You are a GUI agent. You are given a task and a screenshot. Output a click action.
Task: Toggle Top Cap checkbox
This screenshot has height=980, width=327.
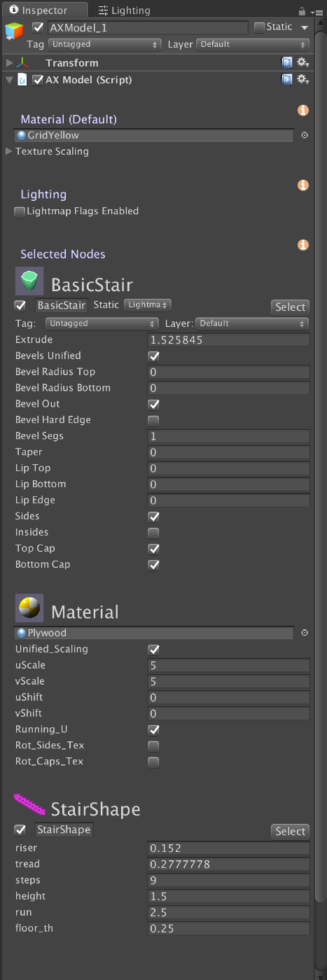coord(153,549)
